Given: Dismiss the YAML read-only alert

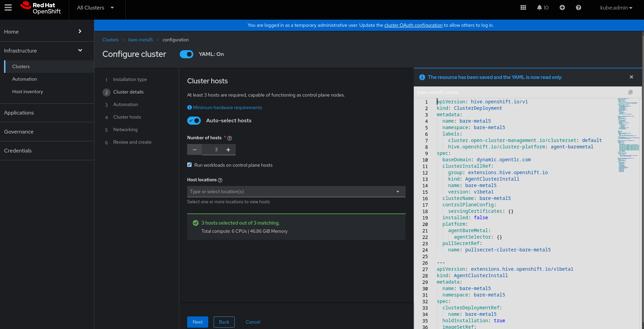Looking at the screenshot, I should pyautogui.click(x=631, y=77).
